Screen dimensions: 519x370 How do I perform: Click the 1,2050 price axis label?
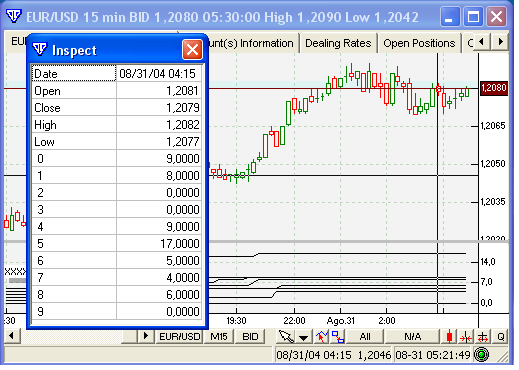493,164
